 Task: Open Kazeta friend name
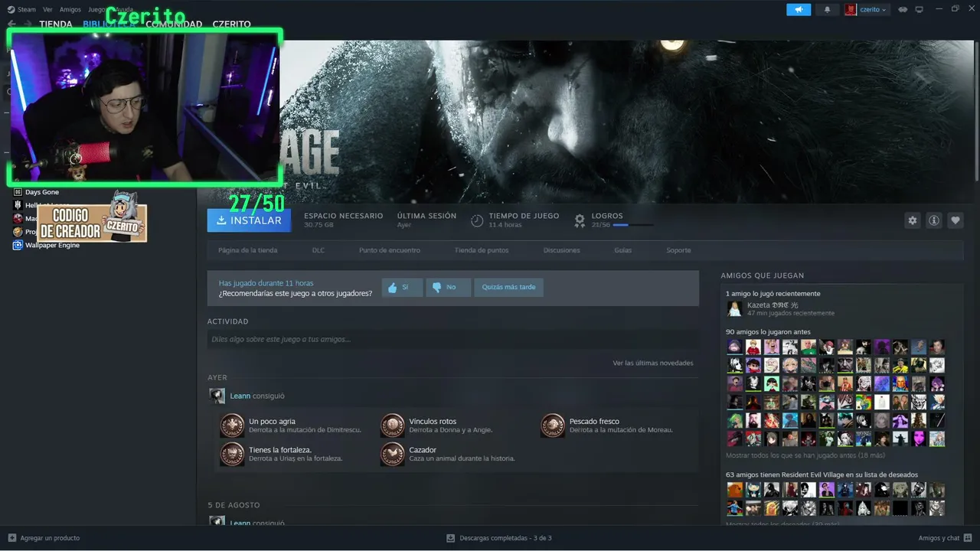coord(773,305)
